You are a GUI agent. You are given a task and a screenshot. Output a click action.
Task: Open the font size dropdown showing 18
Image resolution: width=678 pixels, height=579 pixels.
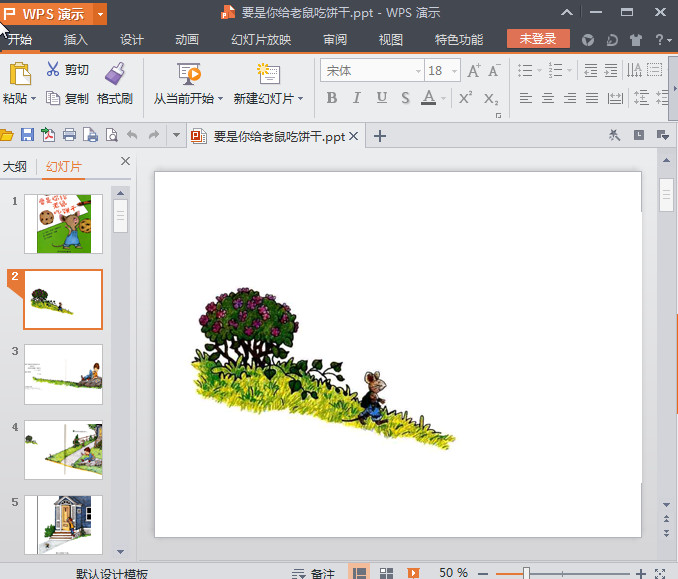pos(453,71)
